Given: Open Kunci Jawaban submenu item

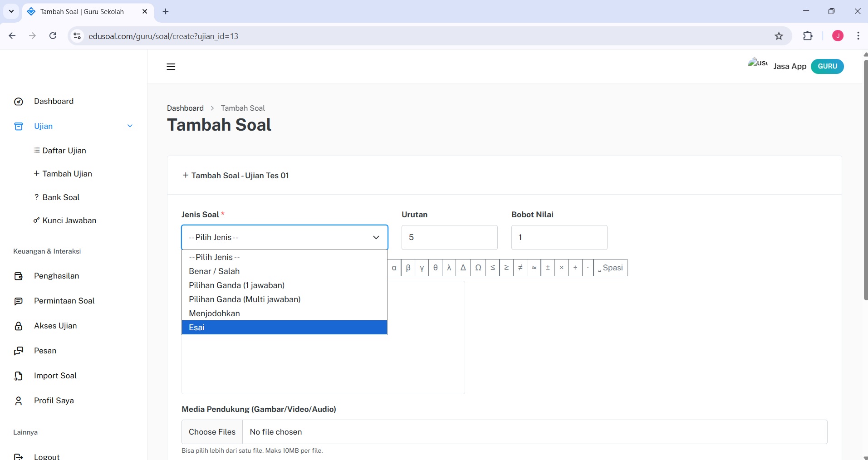Looking at the screenshot, I should click(x=69, y=220).
